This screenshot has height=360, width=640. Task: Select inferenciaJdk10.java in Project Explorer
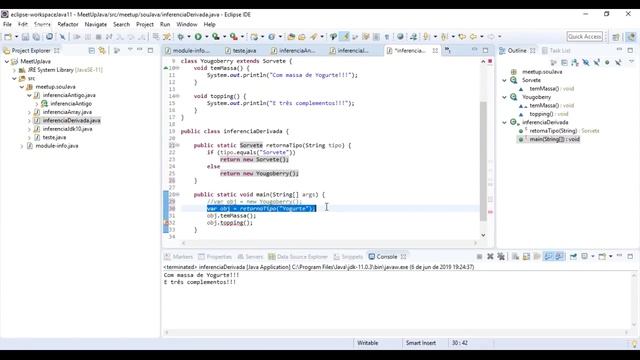(x=67, y=129)
